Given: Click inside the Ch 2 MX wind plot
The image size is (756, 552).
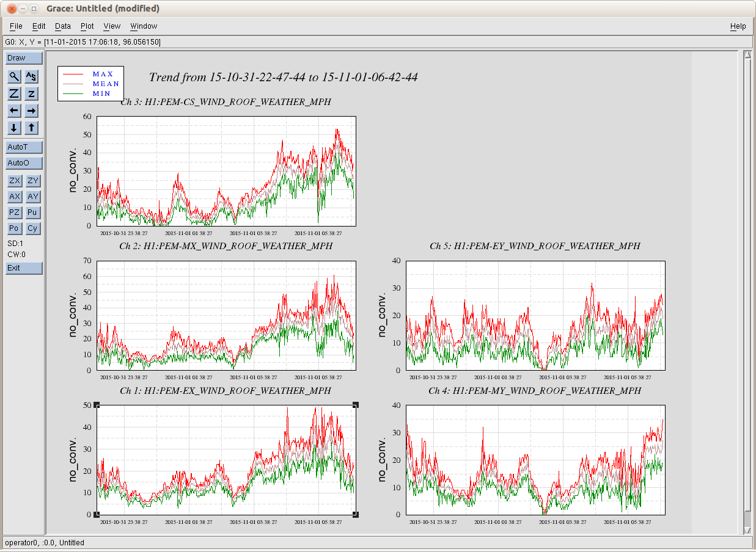Looking at the screenshot, I should pos(226,316).
